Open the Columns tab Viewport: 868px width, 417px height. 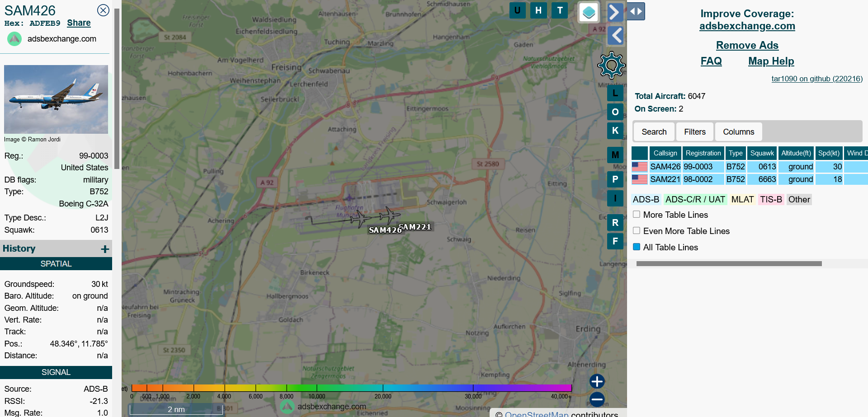tap(738, 132)
